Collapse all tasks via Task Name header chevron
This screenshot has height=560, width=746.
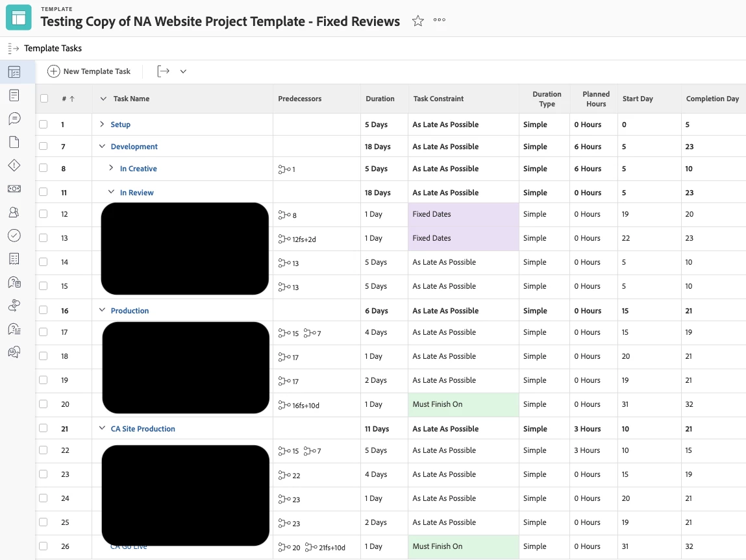click(103, 99)
